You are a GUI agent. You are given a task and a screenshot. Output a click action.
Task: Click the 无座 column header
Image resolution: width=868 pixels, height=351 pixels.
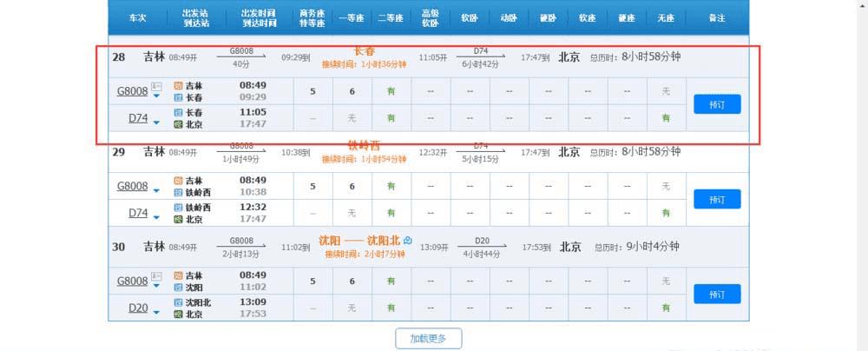coord(666,18)
